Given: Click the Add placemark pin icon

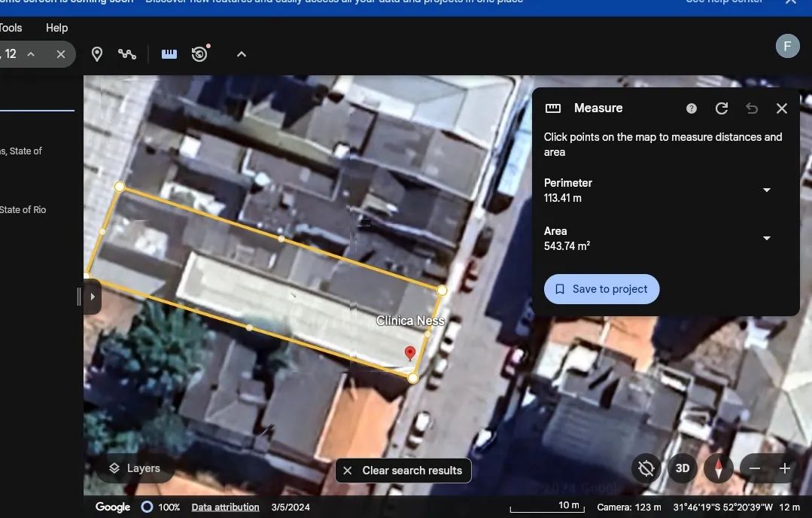Looking at the screenshot, I should (97, 54).
